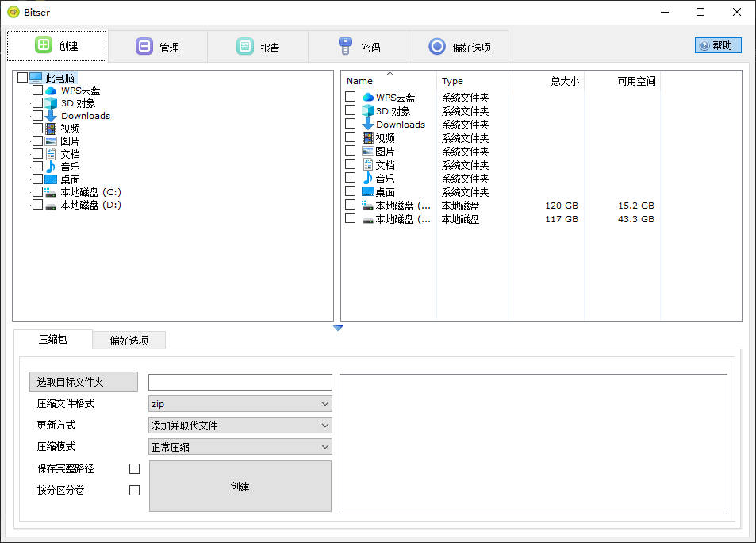Click the 音乐 note icon in left tree
Screen dimensions: 756x543
tap(51, 167)
